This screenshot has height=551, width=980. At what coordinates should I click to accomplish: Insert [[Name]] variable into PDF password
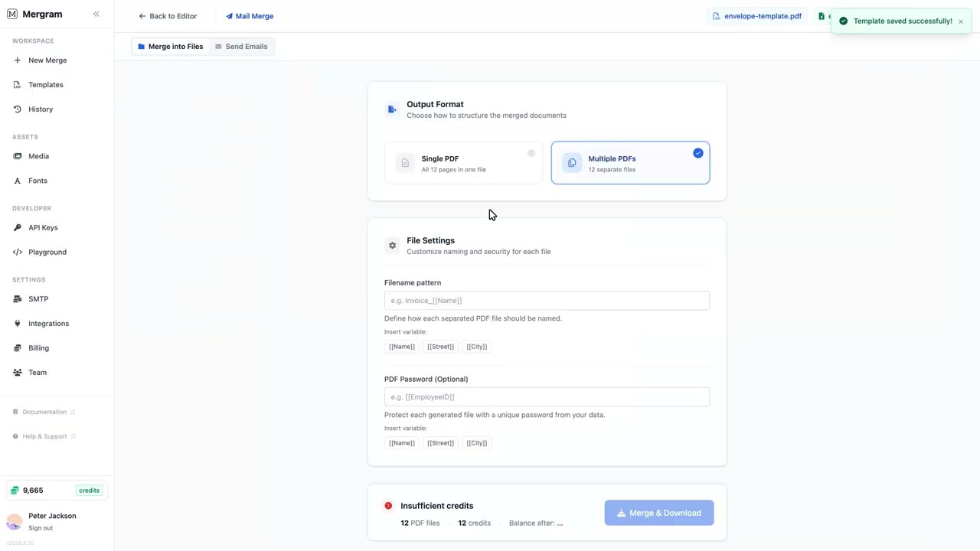coord(402,443)
